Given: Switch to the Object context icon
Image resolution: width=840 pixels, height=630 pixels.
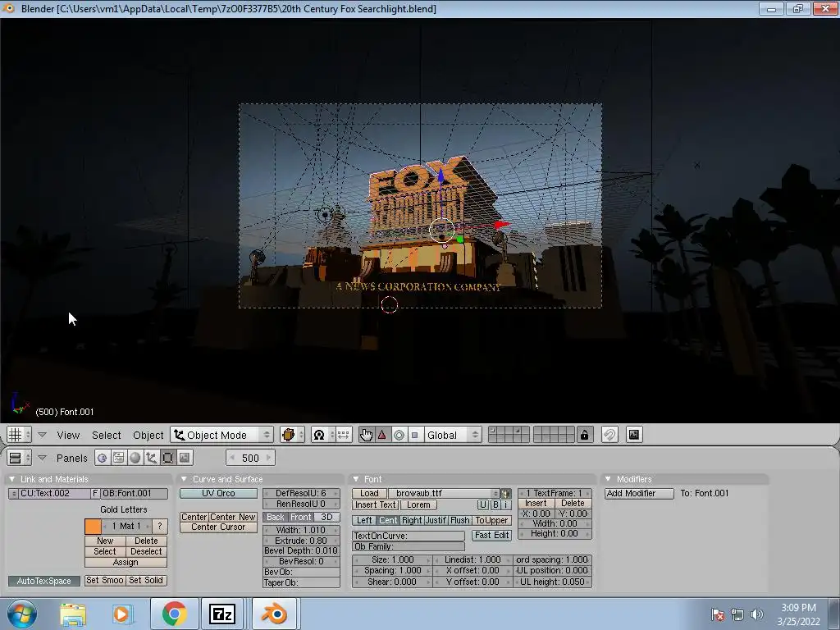Looking at the screenshot, I should [152, 458].
